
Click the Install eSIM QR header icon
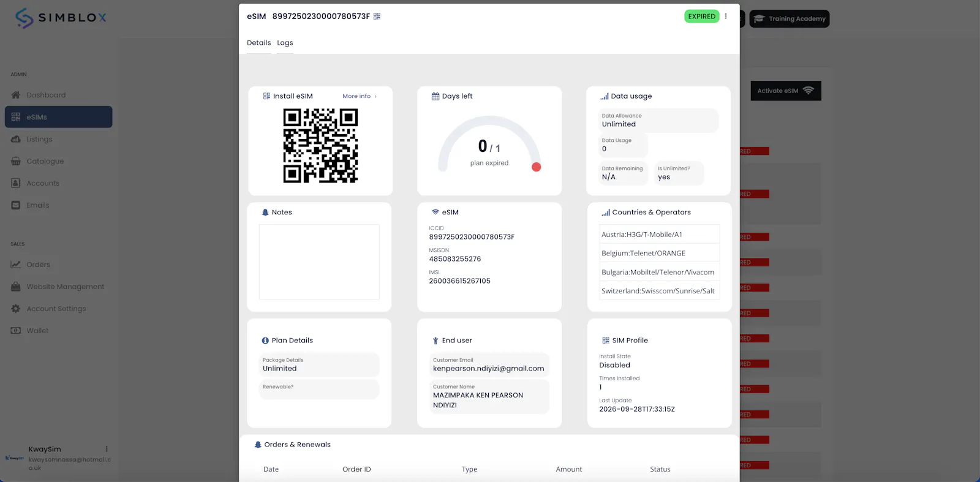coord(266,96)
